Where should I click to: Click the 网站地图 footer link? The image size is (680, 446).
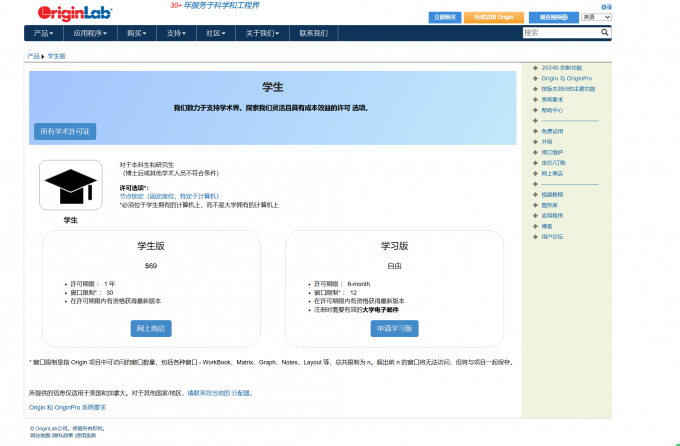pyautogui.click(x=40, y=436)
